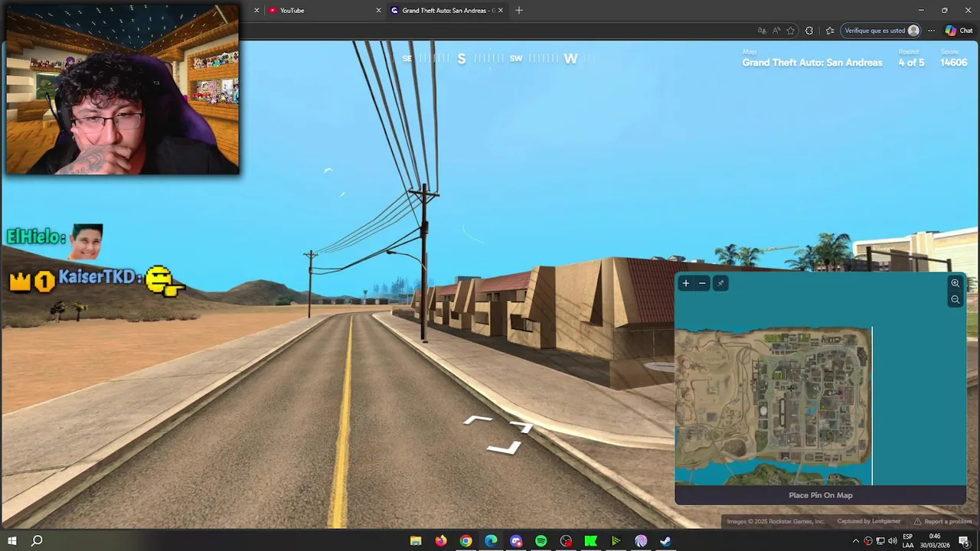Open the translate page icon in address bar
980x551 pixels.
click(762, 31)
